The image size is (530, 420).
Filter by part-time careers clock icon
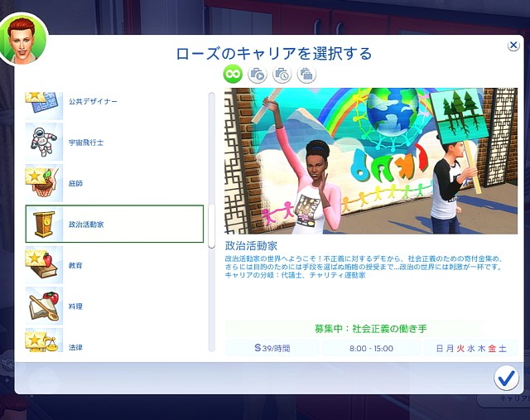282,74
